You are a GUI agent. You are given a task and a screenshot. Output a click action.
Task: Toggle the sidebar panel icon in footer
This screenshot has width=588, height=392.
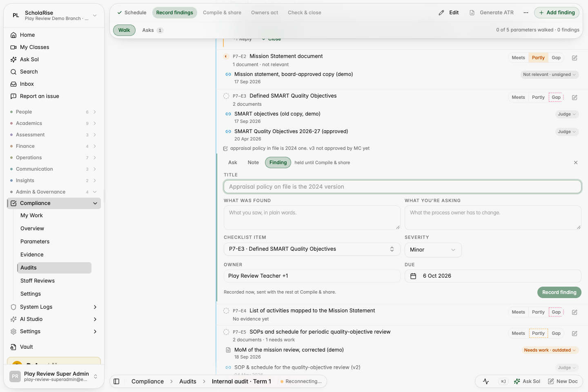116,381
